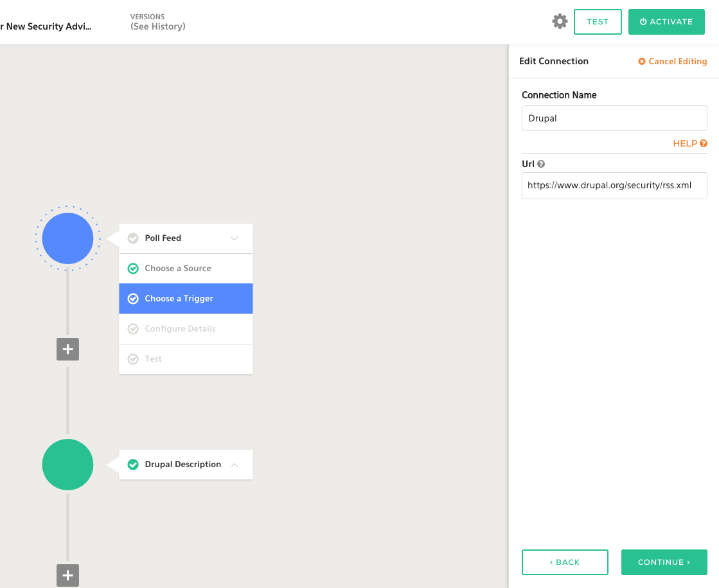Click the orange Cancel Editing link

click(672, 62)
